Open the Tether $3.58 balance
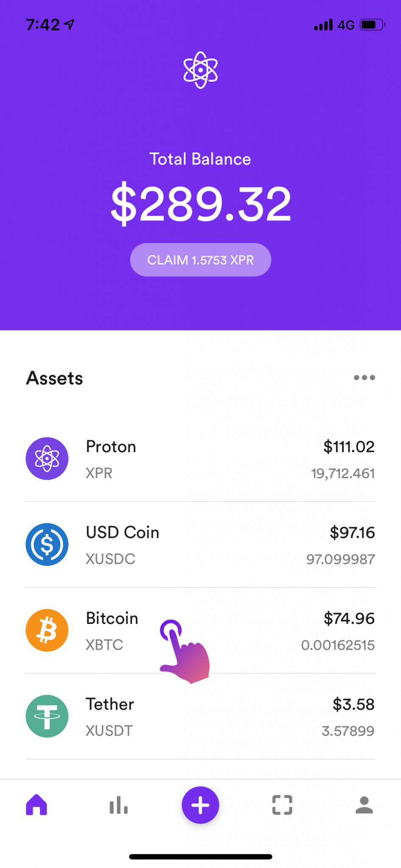This screenshot has width=401, height=868. [x=353, y=704]
